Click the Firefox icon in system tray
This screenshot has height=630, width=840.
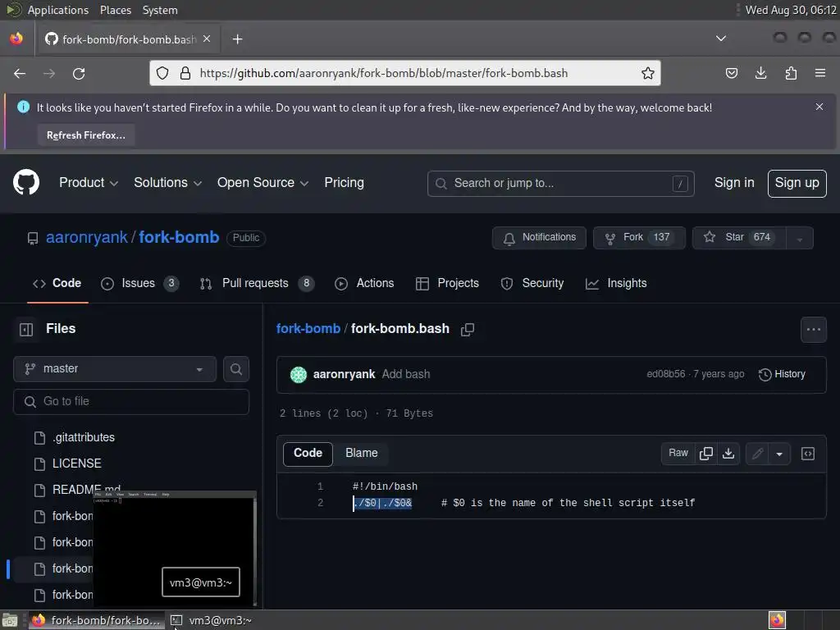tap(777, 620)
